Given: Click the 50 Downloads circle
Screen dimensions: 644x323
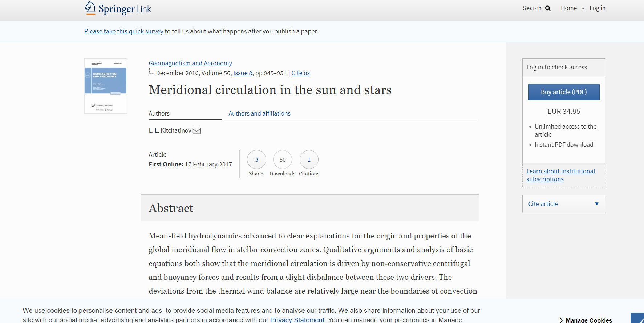Looking at the screenshot, I should tap(283, 160).
